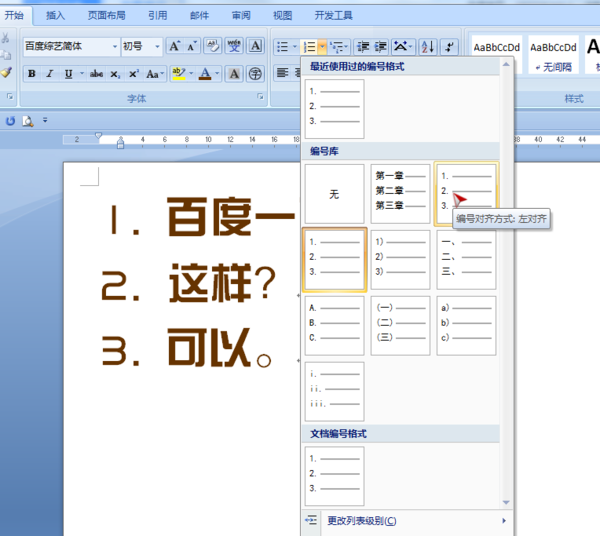Expand the font color dropdown arrow
This screenshot has height=536, width=600.
[217, 73]
